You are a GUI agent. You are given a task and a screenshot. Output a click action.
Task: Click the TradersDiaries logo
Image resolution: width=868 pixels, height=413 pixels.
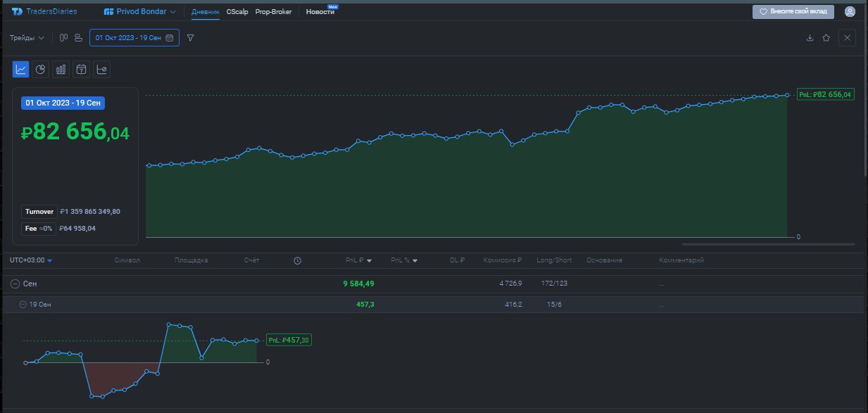pos(44,11)
